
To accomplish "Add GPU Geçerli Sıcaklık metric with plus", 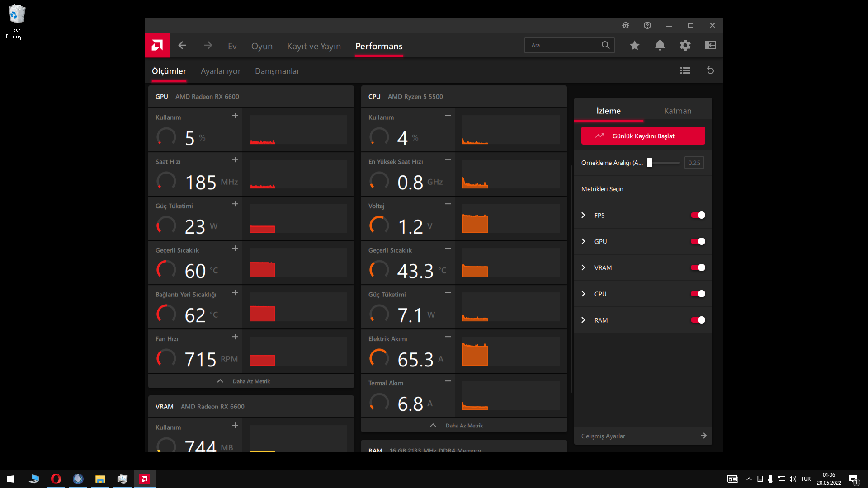I will [x=235, y=249].
